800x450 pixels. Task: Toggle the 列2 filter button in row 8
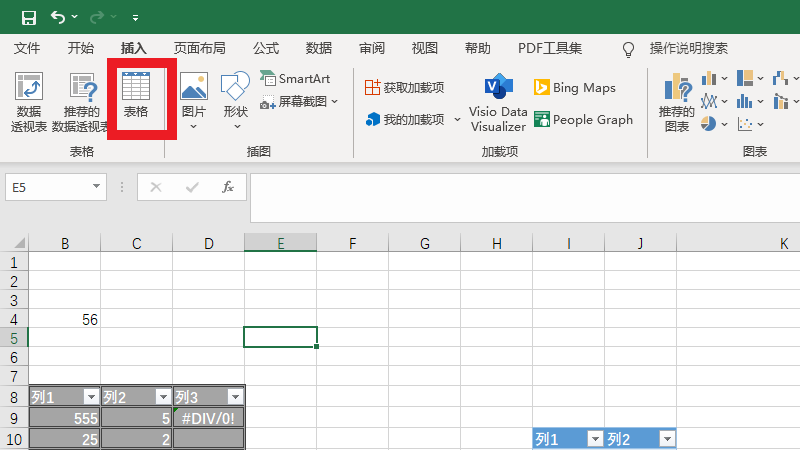coord(163,396)
